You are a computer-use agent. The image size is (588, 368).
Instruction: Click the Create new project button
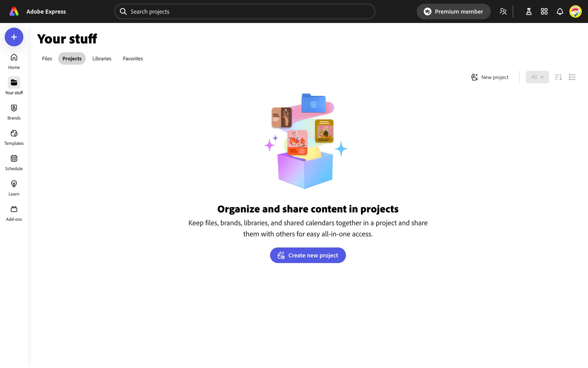[308, 255]
